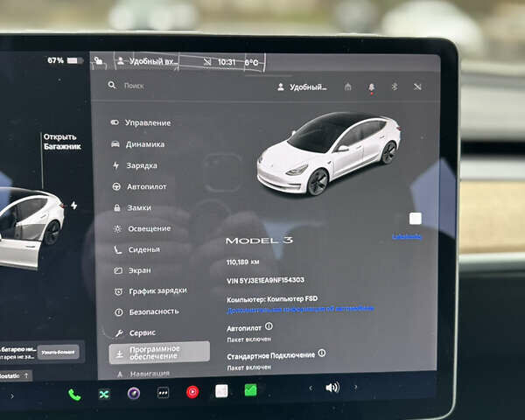Open the three-dots app launcher

click(163, 393)
